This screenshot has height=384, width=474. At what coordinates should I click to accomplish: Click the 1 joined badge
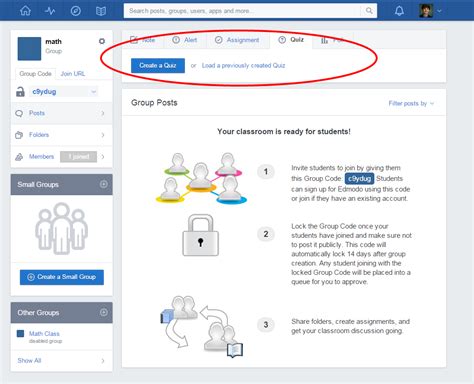click(78, 156)
